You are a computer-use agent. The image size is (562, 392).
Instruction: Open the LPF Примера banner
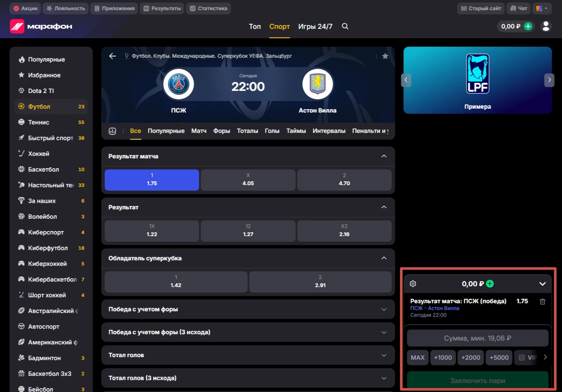(x=477, y=80)
